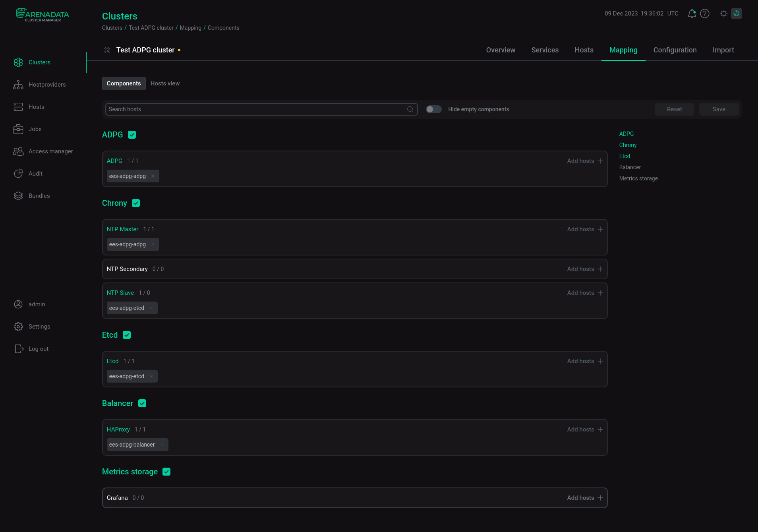Click the Arenadata Cluster Manager logo
This screenshot has height=532, width=758.
point(43,15)
